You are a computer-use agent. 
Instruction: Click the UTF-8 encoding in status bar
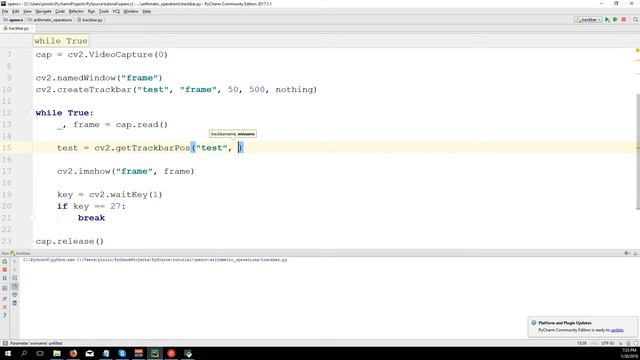[x=608, y=343]
